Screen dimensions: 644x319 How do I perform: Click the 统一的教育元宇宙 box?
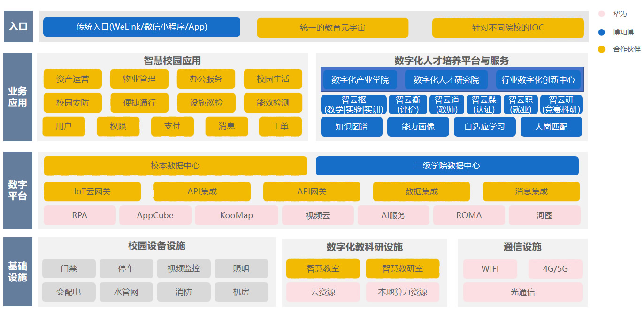click(332, 28)
